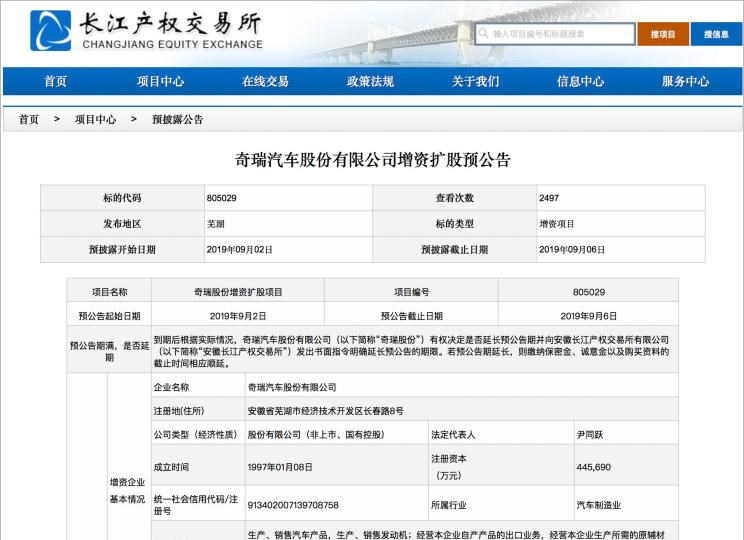Open the 服务中心 navigation menu item
The width and height of the screenshot is (744, 540).
(x=686, y=81)
